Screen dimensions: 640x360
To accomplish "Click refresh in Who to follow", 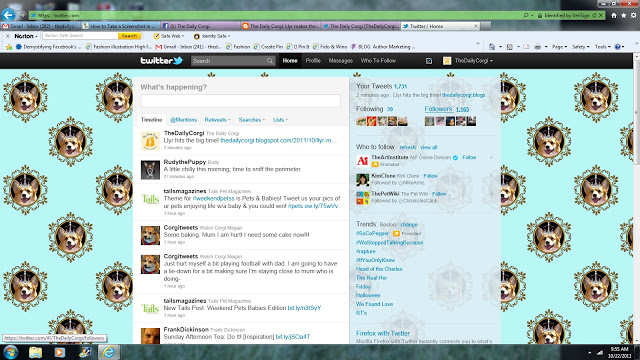I will coord(407,147).
